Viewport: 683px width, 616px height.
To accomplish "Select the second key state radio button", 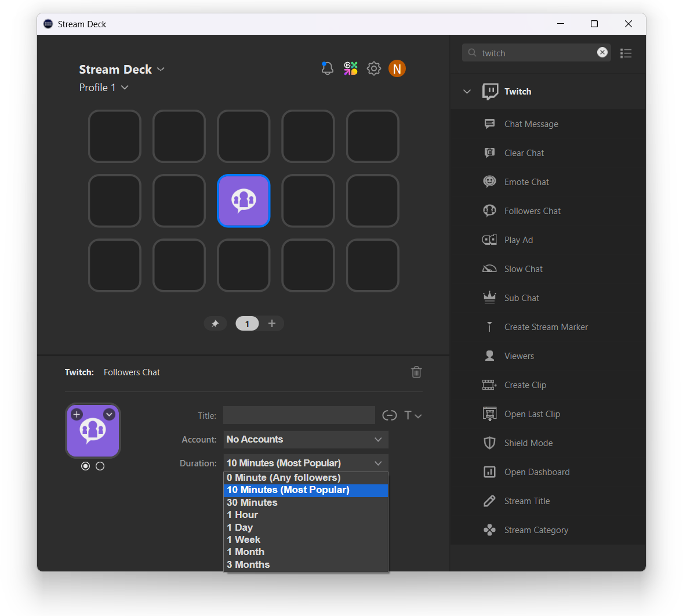I will (x=100, y=466).
